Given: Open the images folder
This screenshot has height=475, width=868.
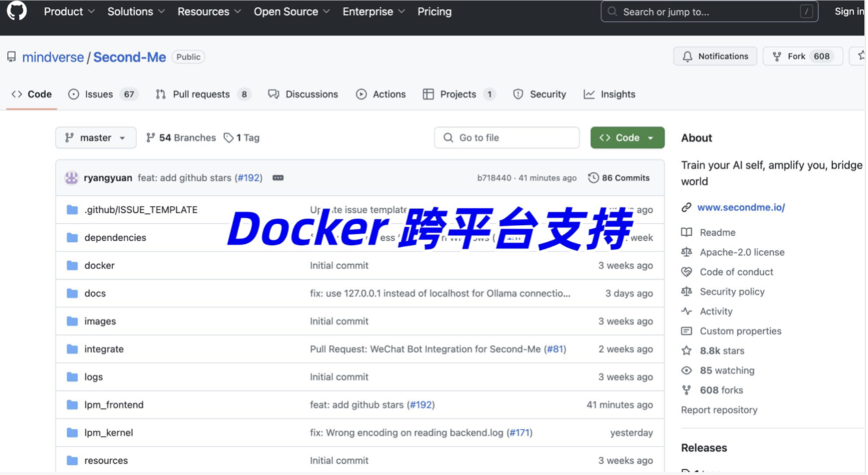Looking at the screenshot, I should point(100,321).
